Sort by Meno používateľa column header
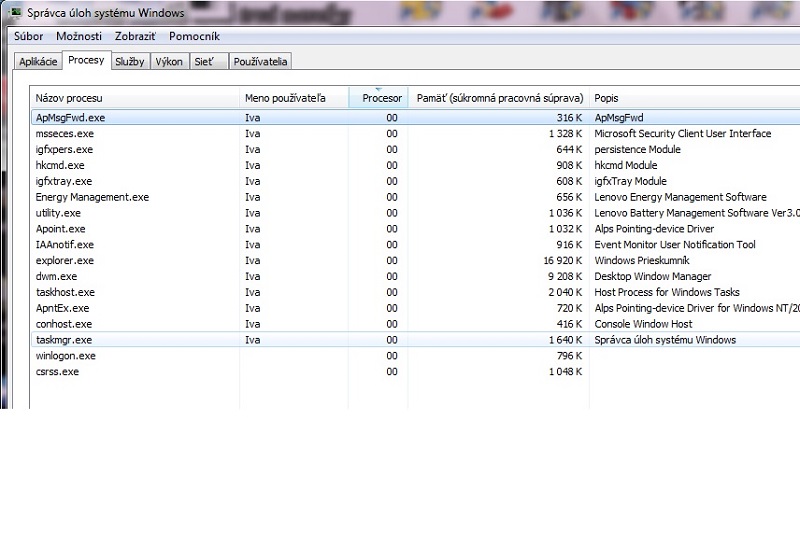Screen dimensions: 800x560 pyautogui.click(x=285, y=98)
